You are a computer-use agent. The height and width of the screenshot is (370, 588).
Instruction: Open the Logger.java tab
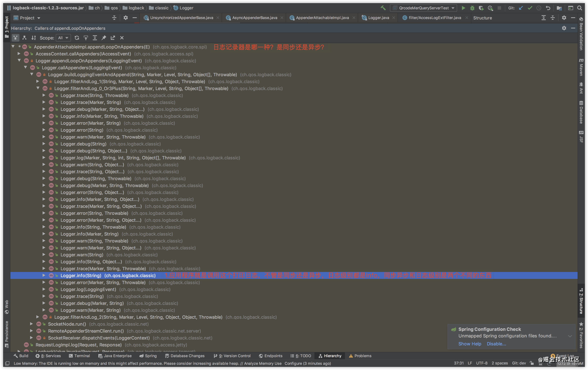pos(377,17)
